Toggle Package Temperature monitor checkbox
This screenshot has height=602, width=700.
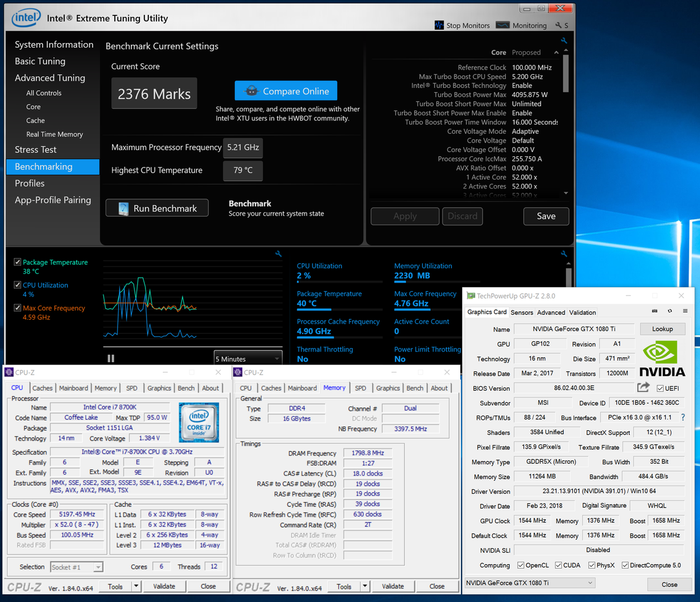17,262
